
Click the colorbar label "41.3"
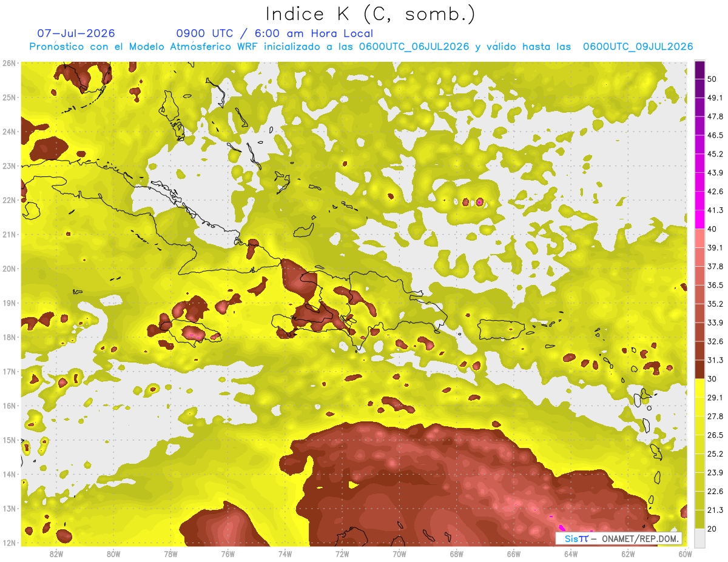[x=715, y=210]
